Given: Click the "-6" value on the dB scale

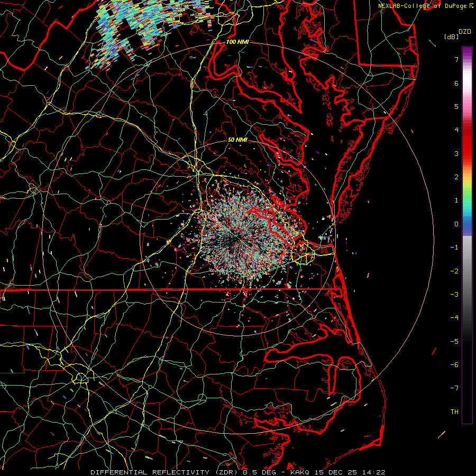Looking at the screenshot, I should (x=454, y=365).
